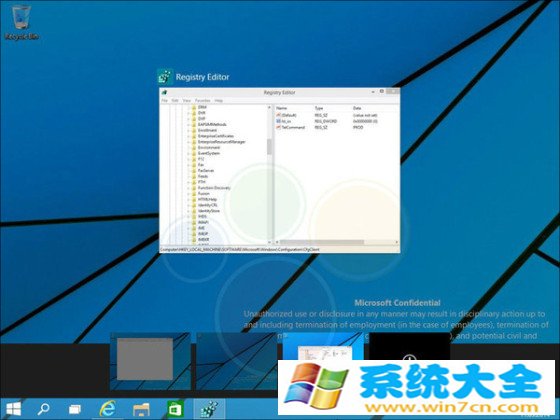Expand the Function Discovery key
Viewport: 560px width, 420px height.
tap(189, 188)
